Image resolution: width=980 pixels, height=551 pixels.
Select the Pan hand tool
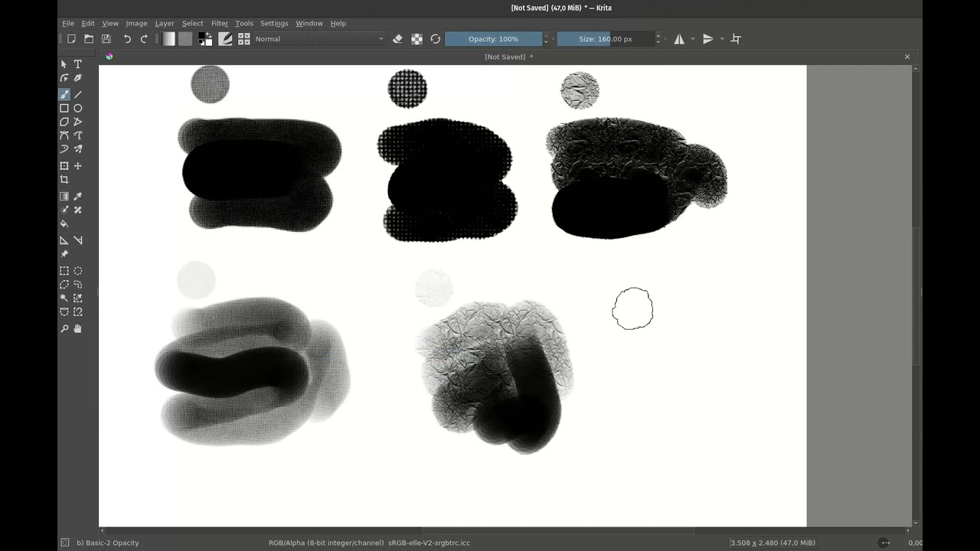(x=77, y=329)
